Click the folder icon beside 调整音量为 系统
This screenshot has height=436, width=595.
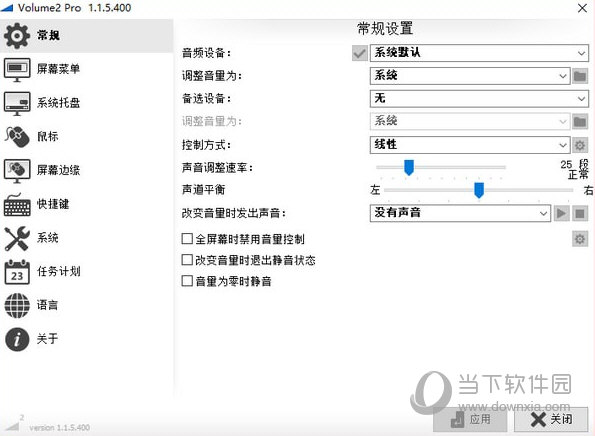(x=580, y=76)
